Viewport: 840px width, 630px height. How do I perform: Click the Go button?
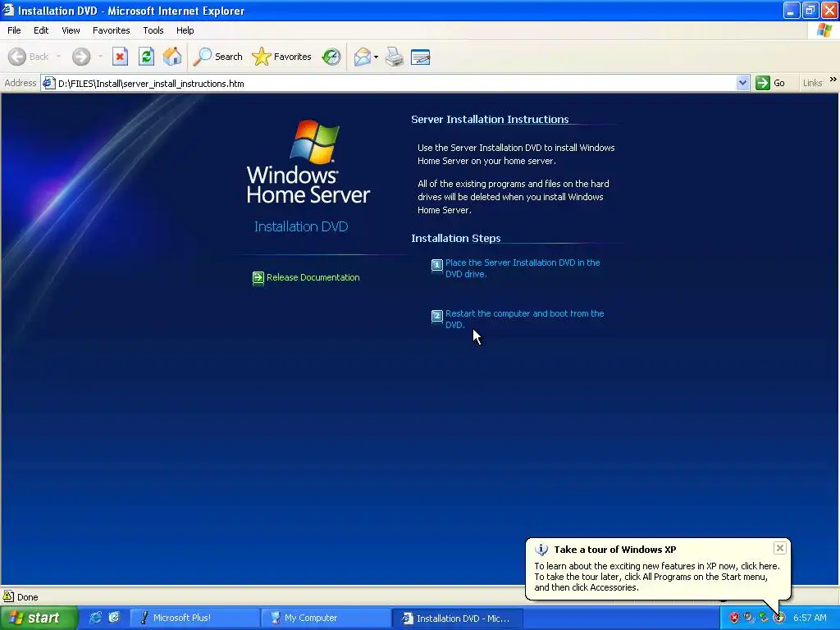click(x=770, y=83)
